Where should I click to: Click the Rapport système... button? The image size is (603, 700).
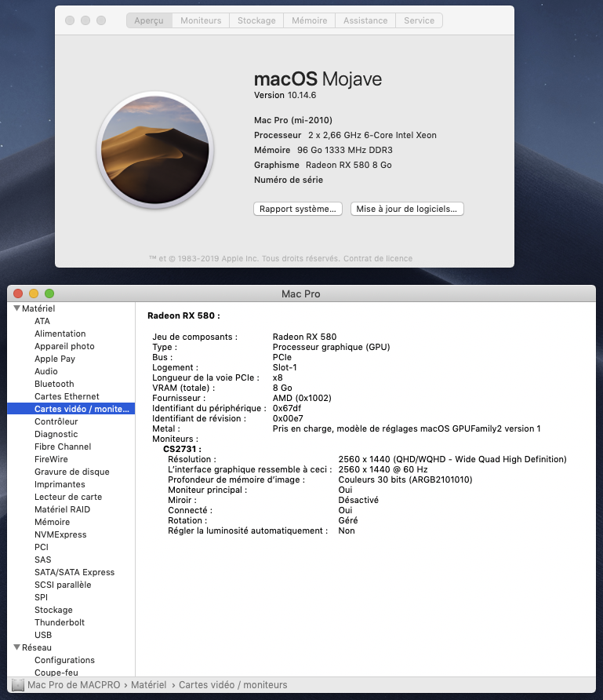(298, 209)
